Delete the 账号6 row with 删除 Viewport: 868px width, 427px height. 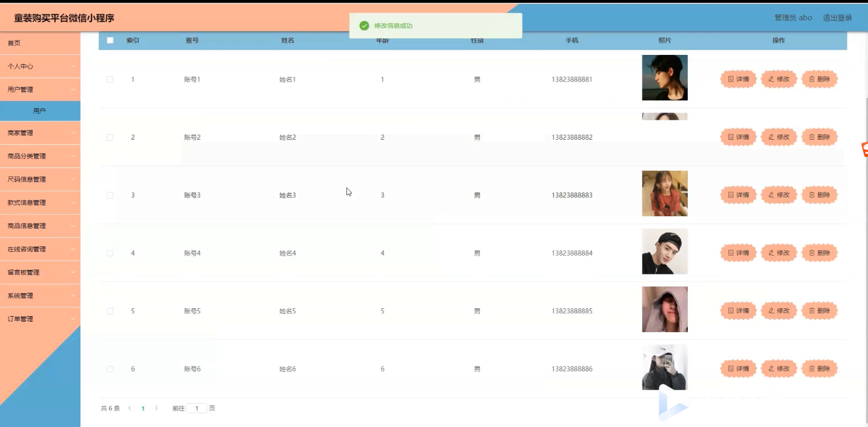pos(819,369)
